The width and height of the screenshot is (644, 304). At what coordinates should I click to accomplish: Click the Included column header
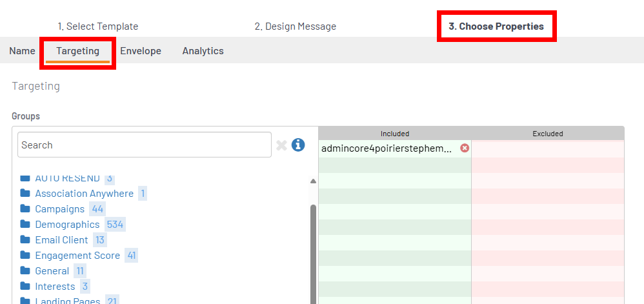point(395,134)
